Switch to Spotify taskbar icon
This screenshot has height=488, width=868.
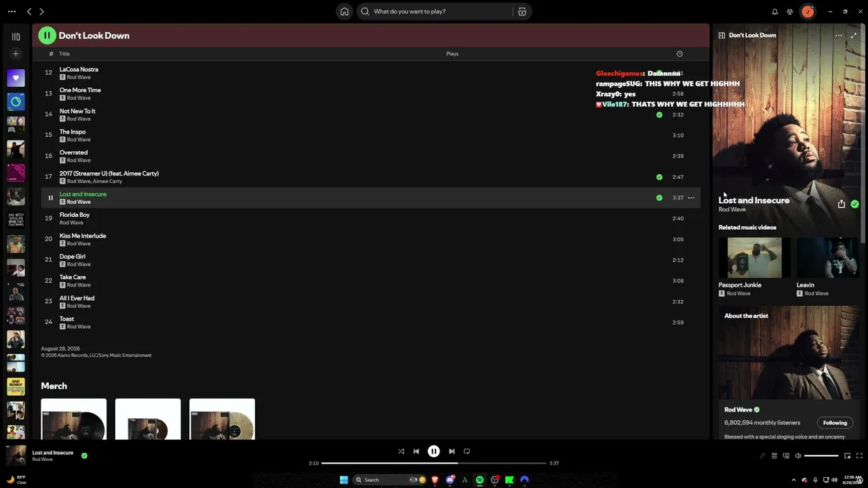[x=479, y=480]
